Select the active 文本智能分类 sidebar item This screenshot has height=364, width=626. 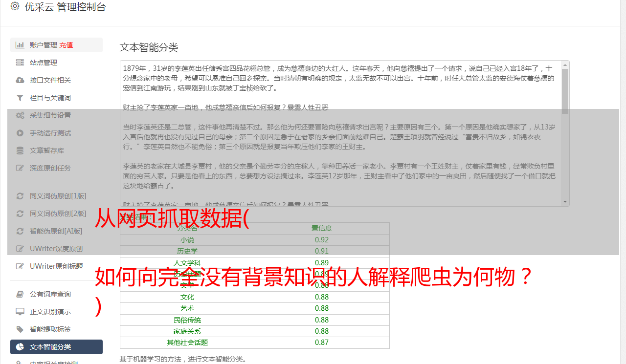[x=56, y=347]
